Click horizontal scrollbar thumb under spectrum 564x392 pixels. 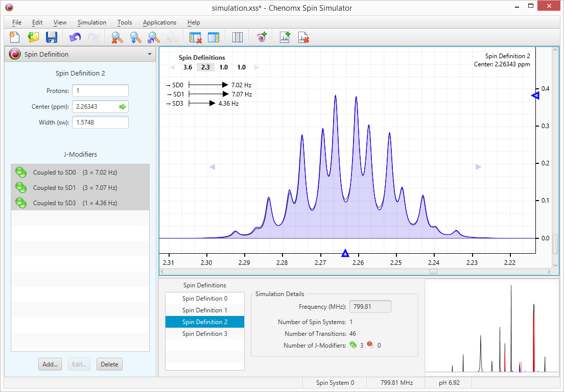[x=433, y=272]
